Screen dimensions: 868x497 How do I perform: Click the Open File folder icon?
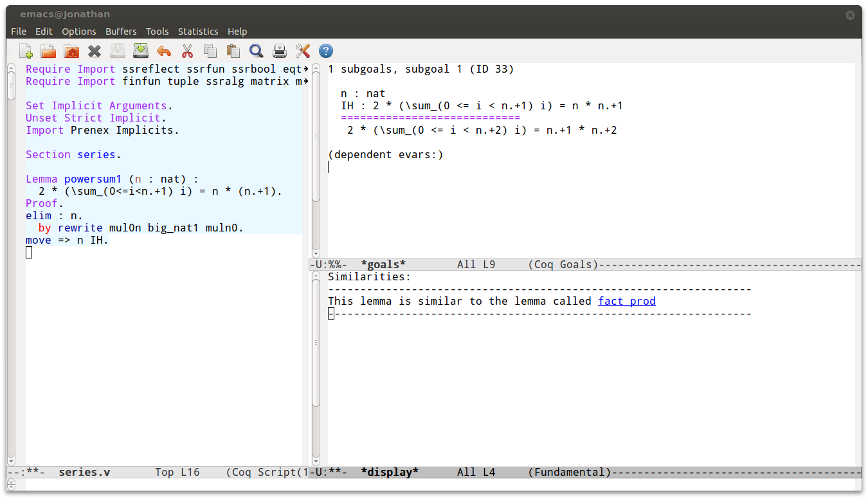point(48,51)
